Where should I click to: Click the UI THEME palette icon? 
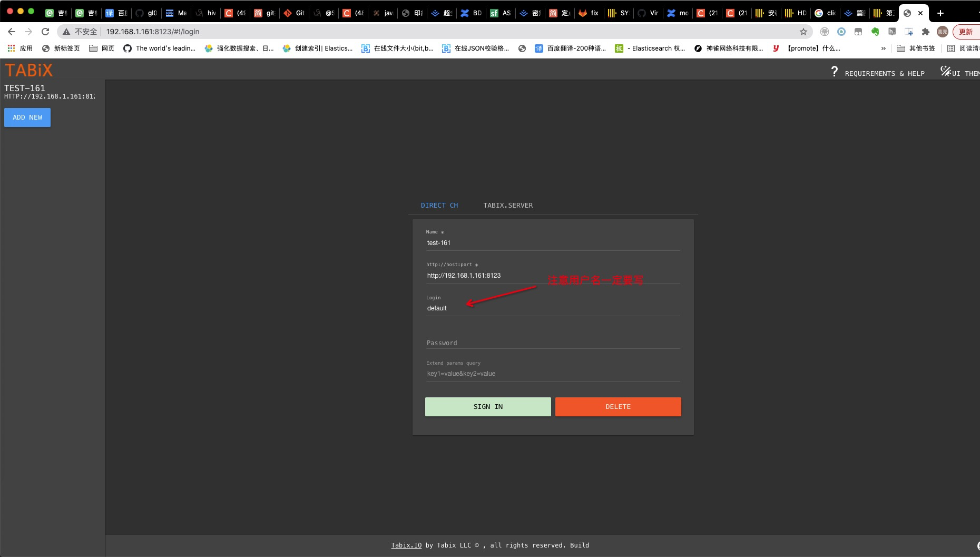click(946, 71)
